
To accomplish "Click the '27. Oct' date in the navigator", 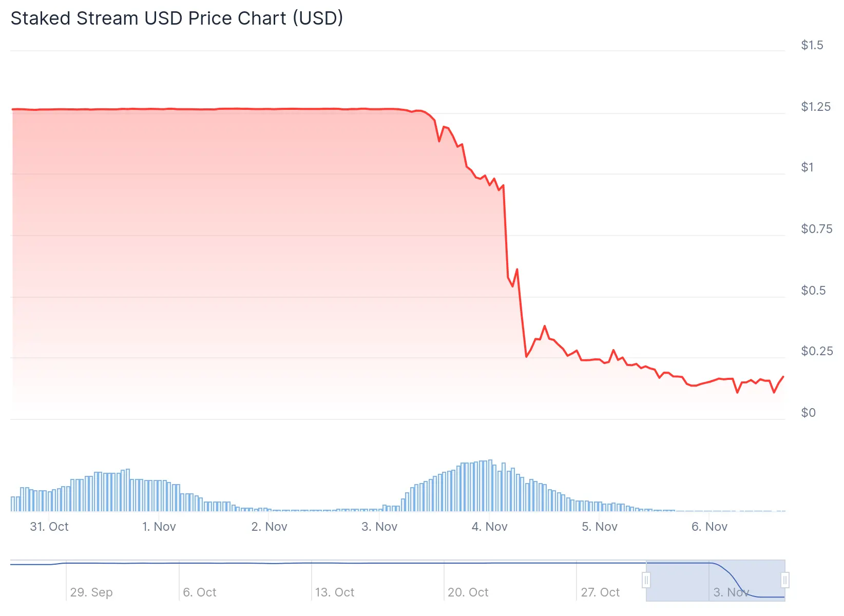I will click(600, 592).
